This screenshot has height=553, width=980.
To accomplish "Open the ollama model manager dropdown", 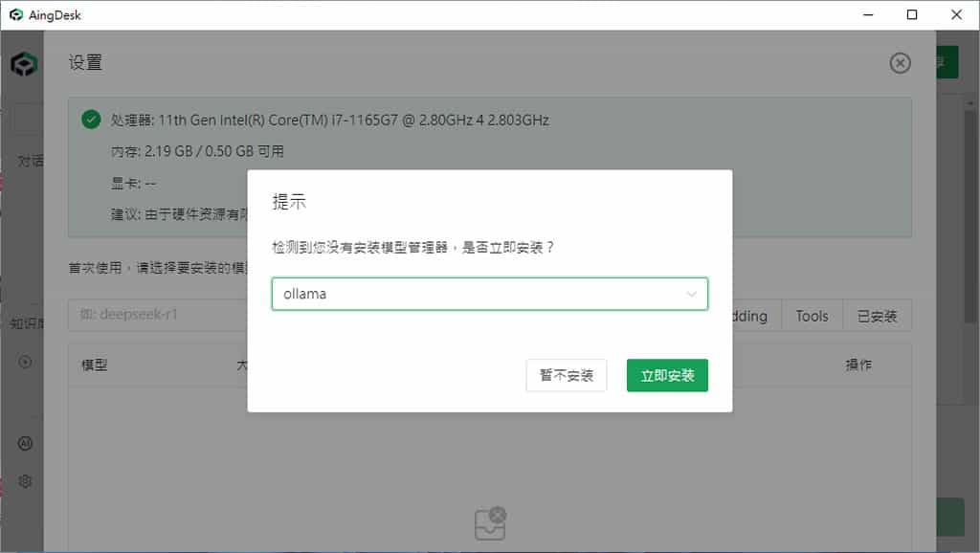I will click(x=489, y=294).
